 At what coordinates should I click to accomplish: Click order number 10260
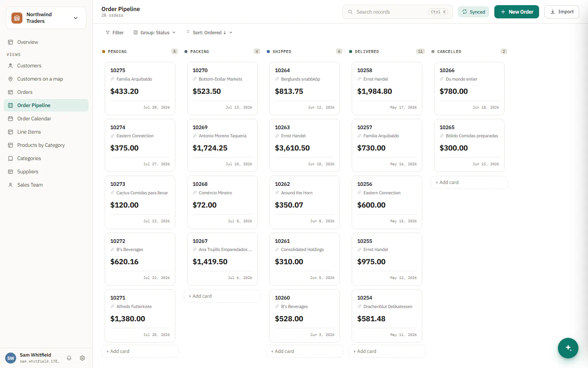point(282,298)
